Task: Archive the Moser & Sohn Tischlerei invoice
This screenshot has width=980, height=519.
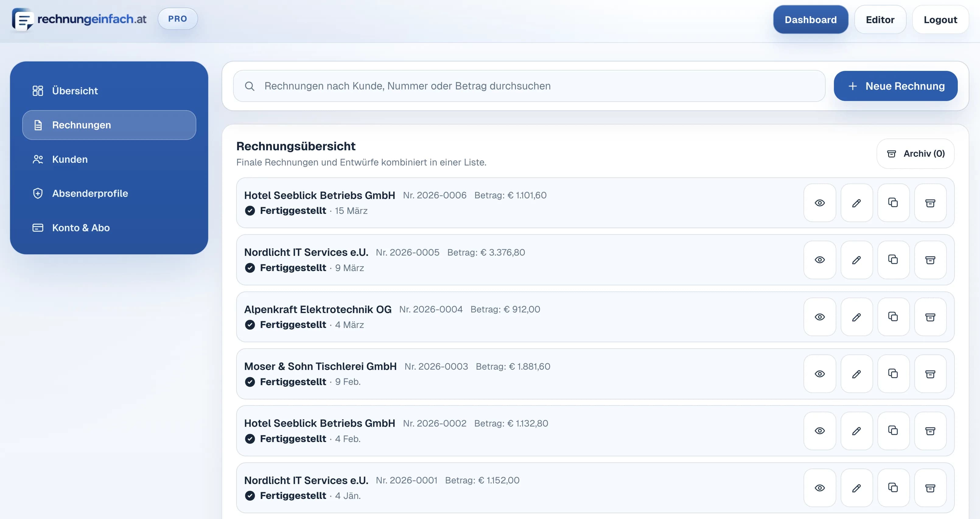Action: pos(930,374)
